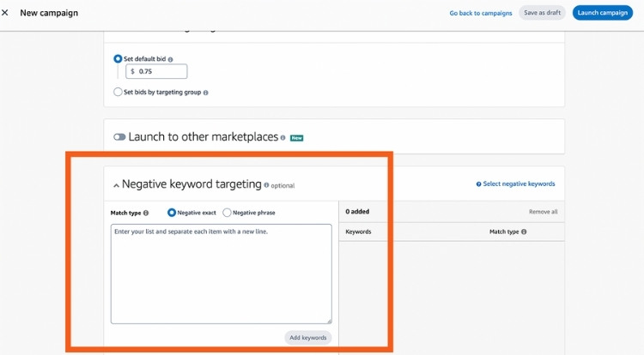Click the question mark icon before Select negative keywords
Viewport: 644px width, 355px height.
coord(478,184)
